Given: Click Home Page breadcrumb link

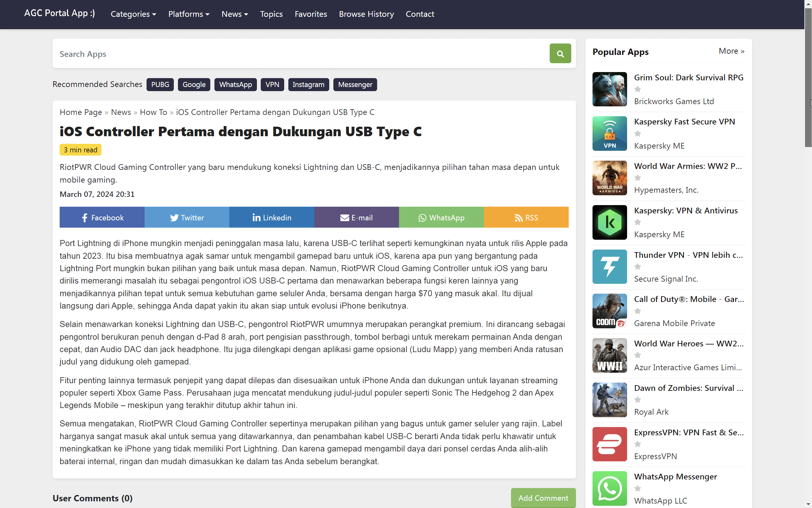Looking at the screenshot, I should pos(81,112).
